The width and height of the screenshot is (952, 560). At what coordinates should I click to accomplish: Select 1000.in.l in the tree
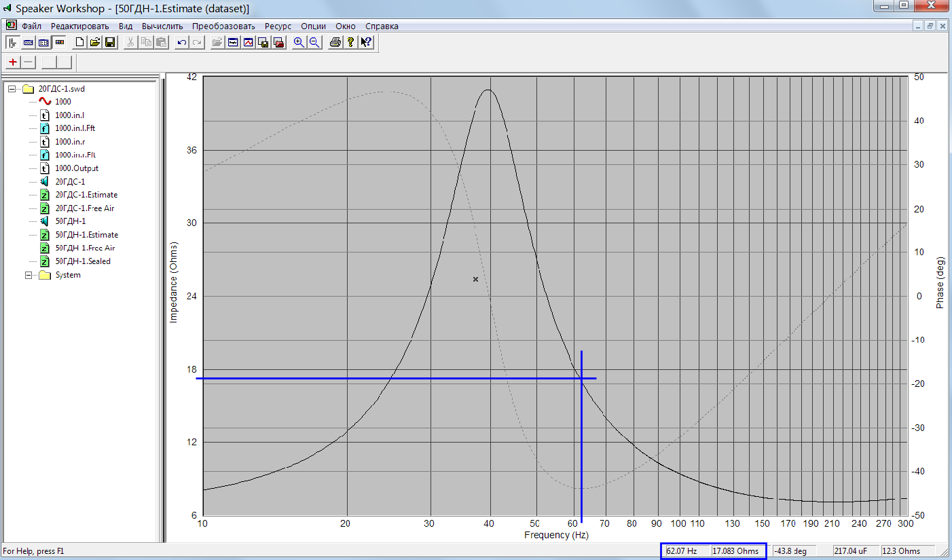[x=69, y=115]
